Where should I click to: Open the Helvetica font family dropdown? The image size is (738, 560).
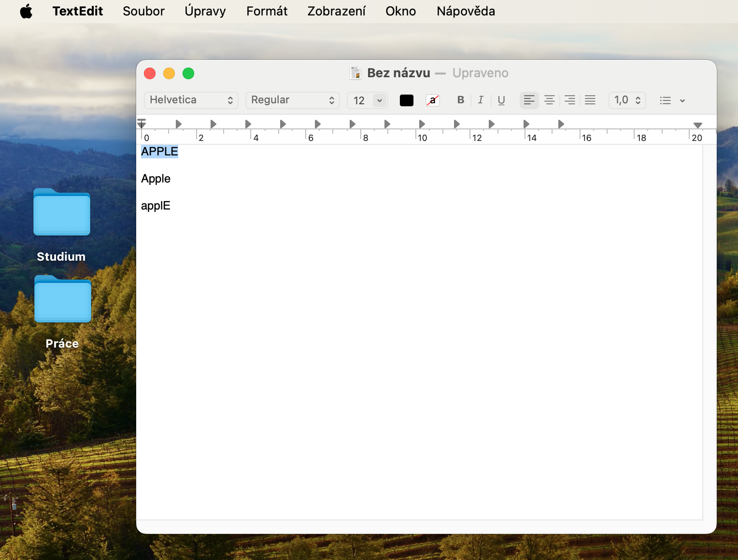191,100
